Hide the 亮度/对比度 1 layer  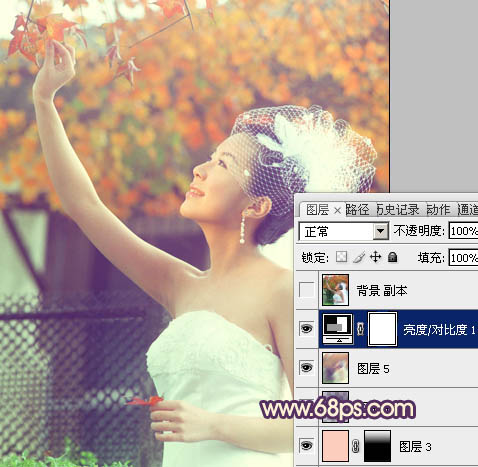pos(306,329)
